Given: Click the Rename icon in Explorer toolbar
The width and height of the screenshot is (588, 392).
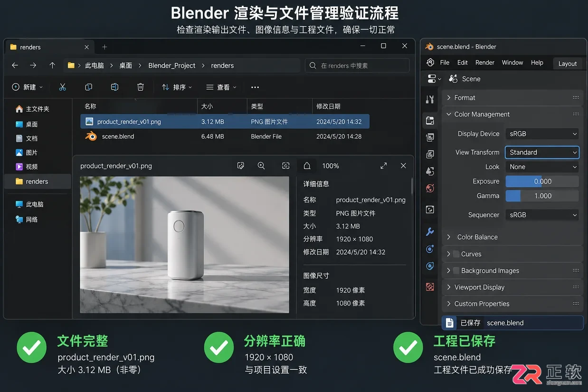Looking at the screenshot, I should [x=114, y=87].
